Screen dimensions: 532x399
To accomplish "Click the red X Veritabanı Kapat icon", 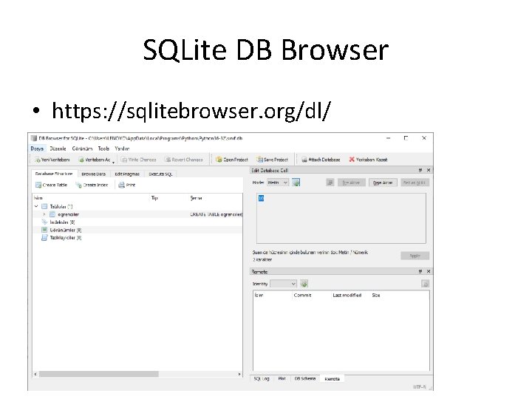I will (x=352, y=159).
